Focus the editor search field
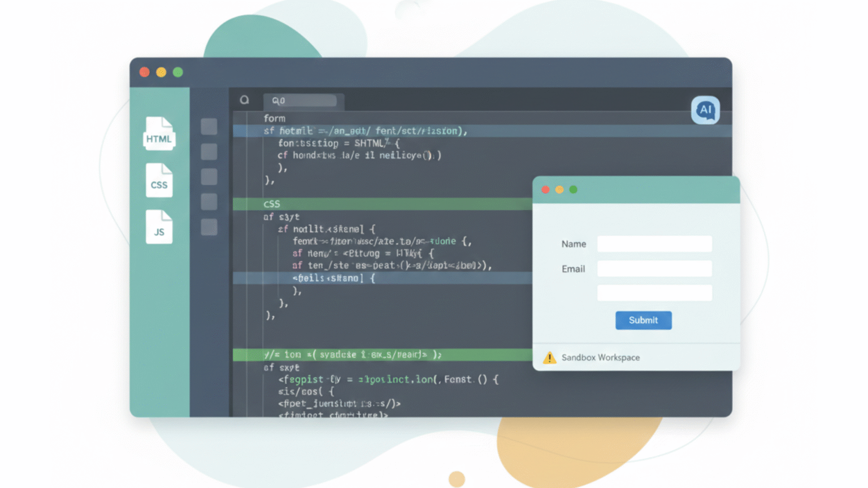 (x=304, y=101)
